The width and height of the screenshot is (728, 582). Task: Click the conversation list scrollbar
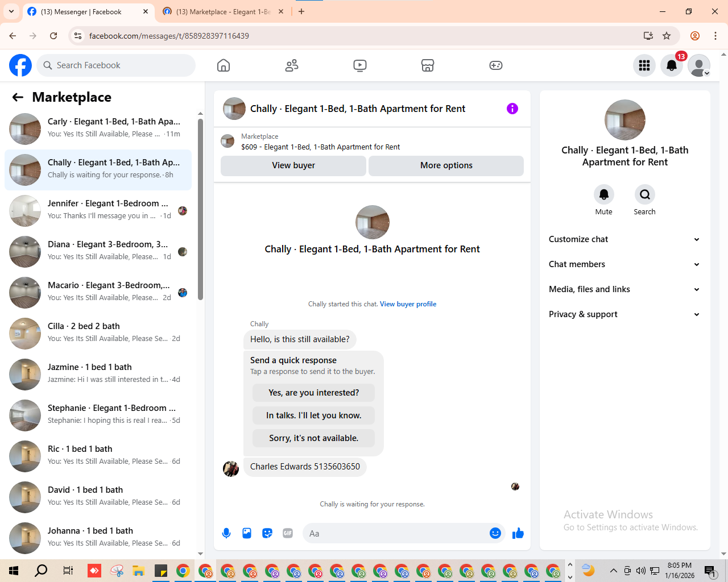click(x=200, y=210)
